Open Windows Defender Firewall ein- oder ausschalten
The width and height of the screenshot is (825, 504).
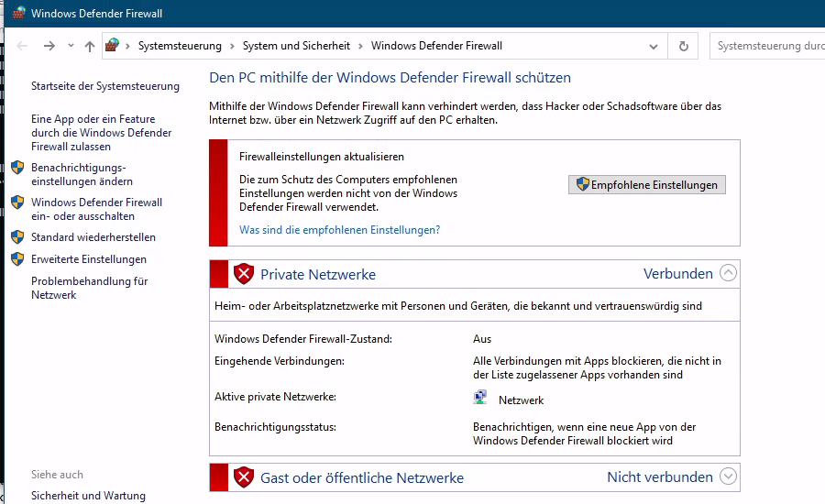(x=97, y=209)
